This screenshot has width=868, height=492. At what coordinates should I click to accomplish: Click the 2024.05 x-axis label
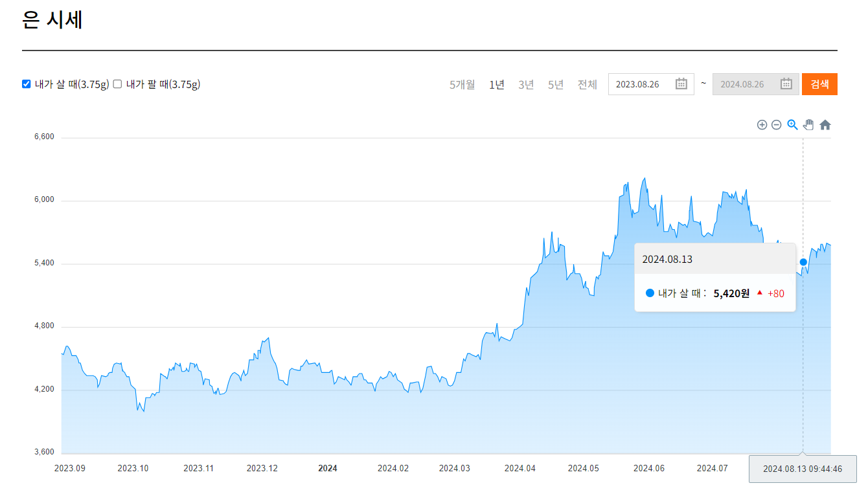tap(584, 468)
